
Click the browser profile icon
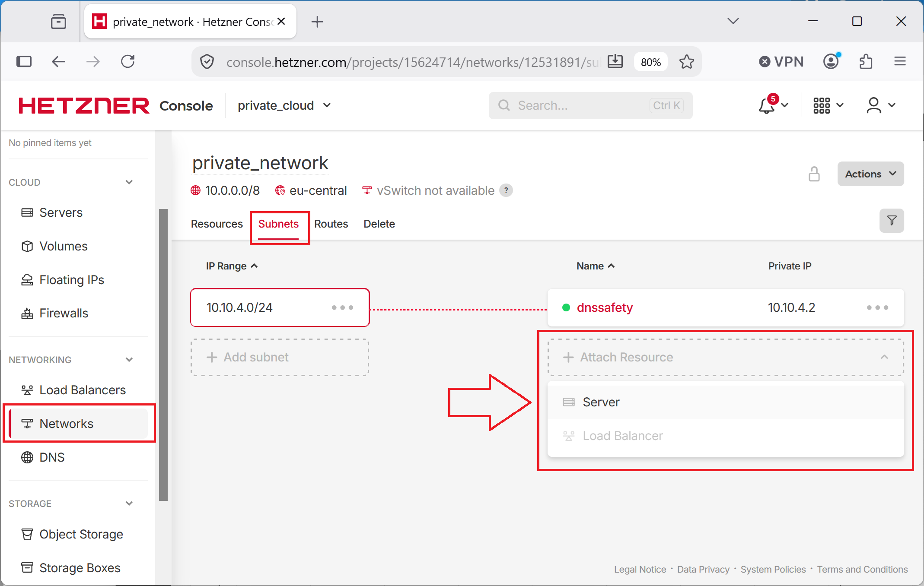[x=832, y=62]
